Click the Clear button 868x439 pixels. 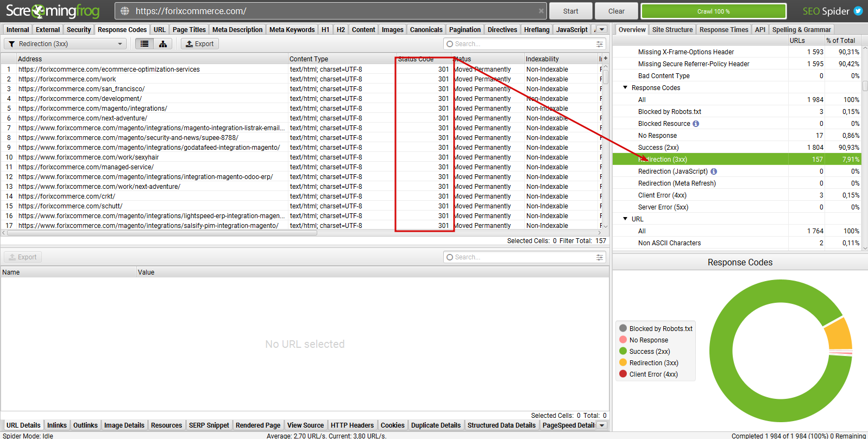point(617,11)
